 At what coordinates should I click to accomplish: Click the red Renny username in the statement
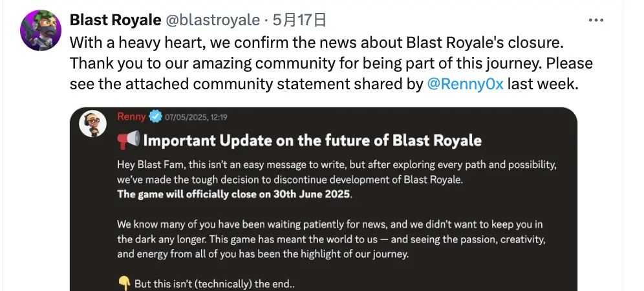(x=131, y=117)
